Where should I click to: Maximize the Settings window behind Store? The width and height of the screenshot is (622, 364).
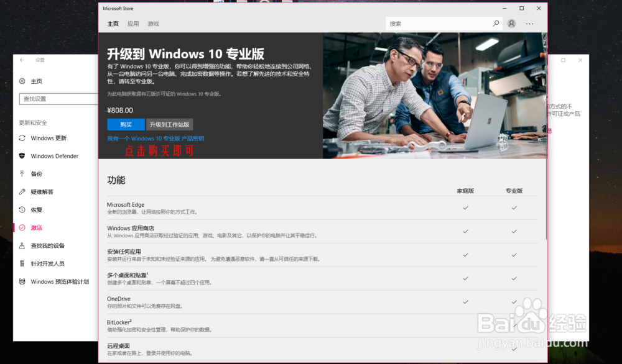tap(563, 60)
